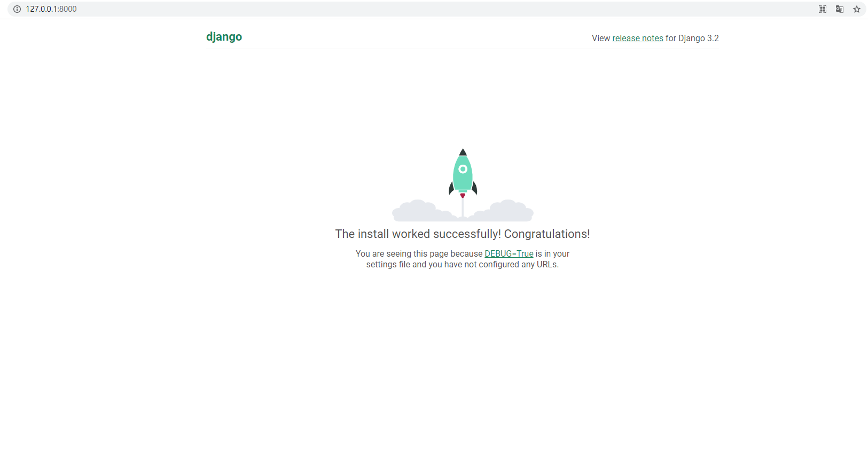Screen dimensions: 868x462
Task: Click the text 'settings file and you have not configured any URLs.'
Action: point(463,265)
